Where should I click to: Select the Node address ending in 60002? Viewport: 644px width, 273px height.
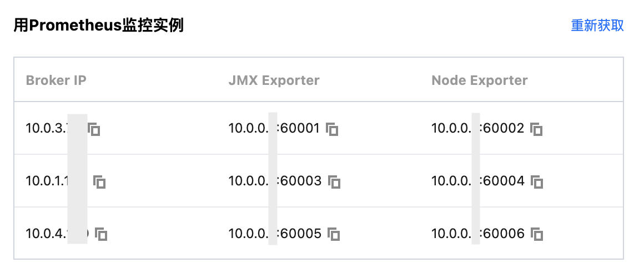point(477,129)
